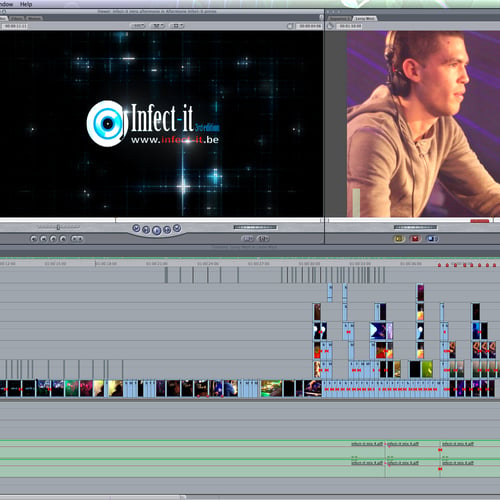Click the Mark Clip button in Viewer
Viewport: 500px width, 500px height.
43,239
